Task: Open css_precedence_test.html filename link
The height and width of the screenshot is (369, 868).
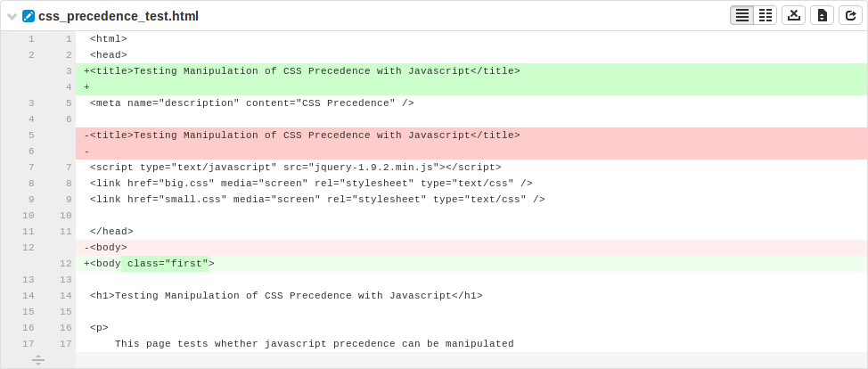Action: click(119, 16)
